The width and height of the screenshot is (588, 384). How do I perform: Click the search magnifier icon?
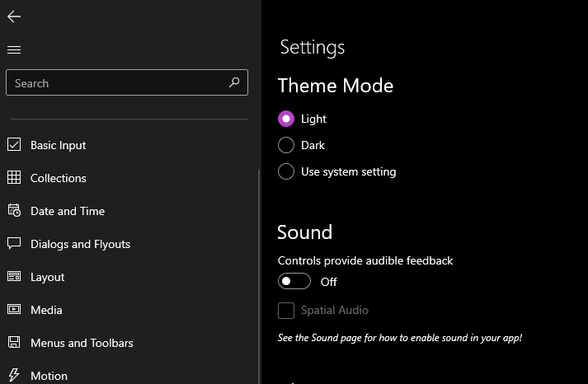point(234,82)
